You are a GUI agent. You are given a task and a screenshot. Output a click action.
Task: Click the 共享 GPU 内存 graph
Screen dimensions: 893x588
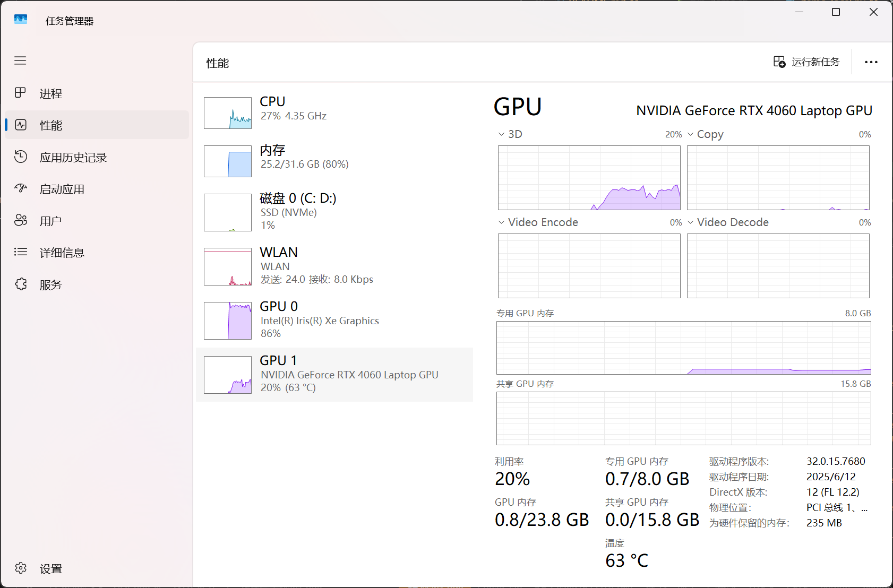[x=684, y=418]
